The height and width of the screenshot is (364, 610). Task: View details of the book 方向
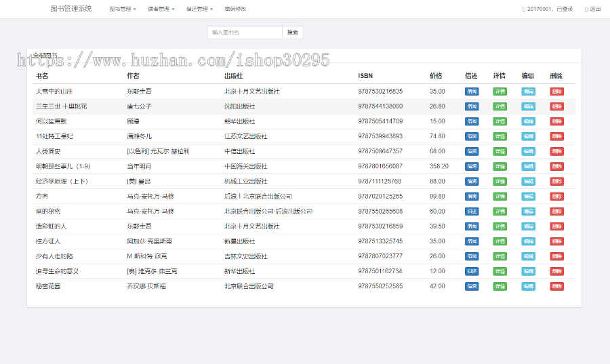pyautogui.click(x=500, y=197)
